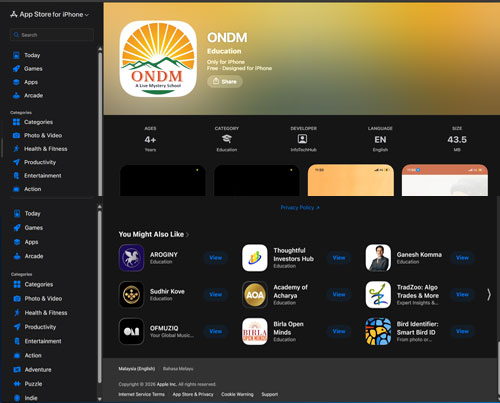Click the upper sidebar scrollbar
The width and height of the screenshot is (500, 403).
(100, 123)
